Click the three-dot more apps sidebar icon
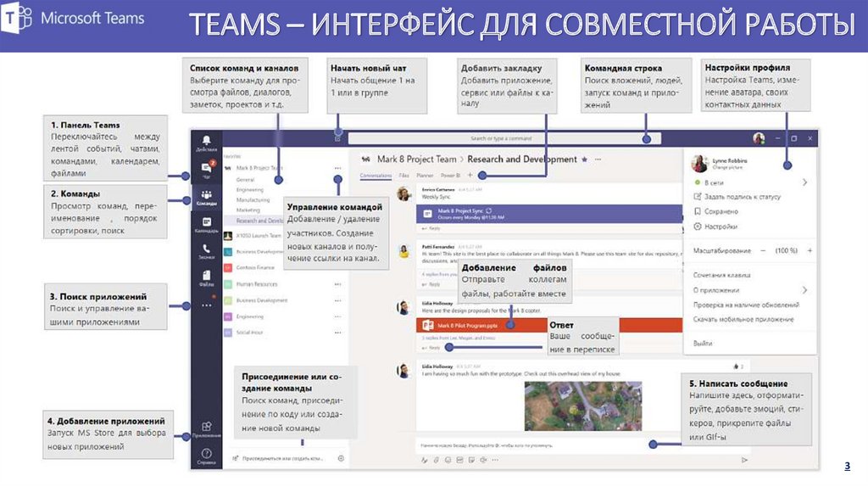 [x=206, y=305]
